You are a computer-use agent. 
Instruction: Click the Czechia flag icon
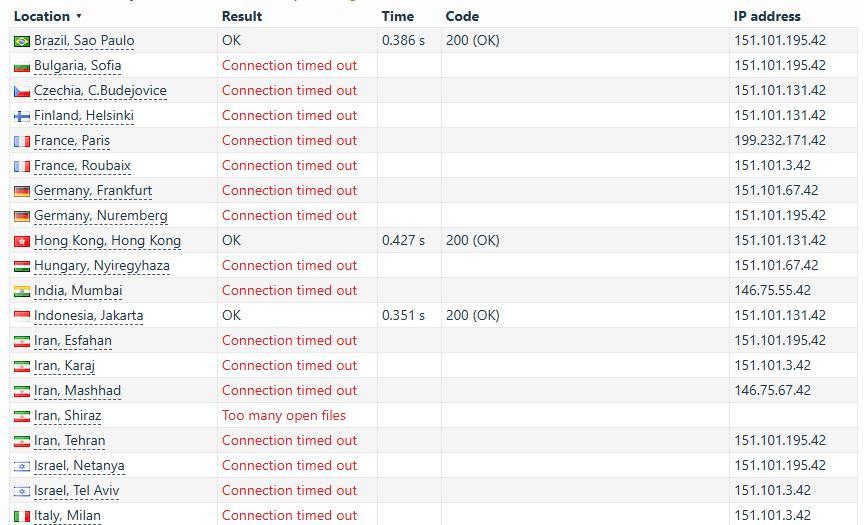coord(21,91)
